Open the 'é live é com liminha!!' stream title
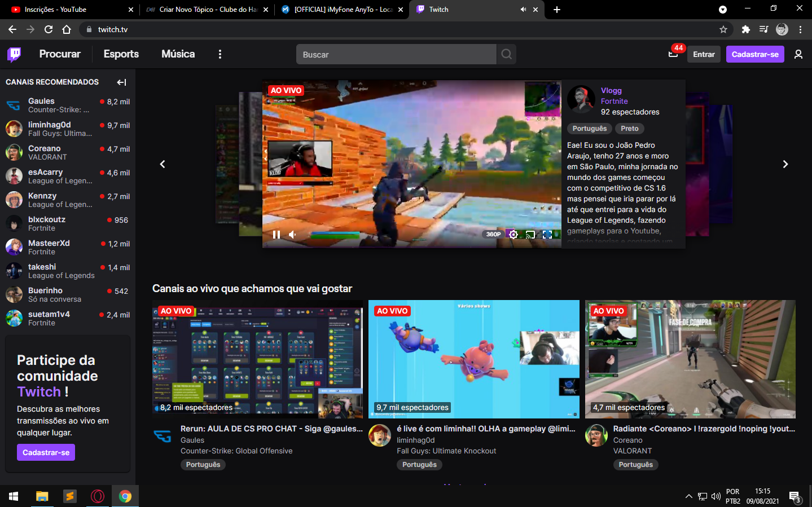812x507 pixels. tap(486, 429)
